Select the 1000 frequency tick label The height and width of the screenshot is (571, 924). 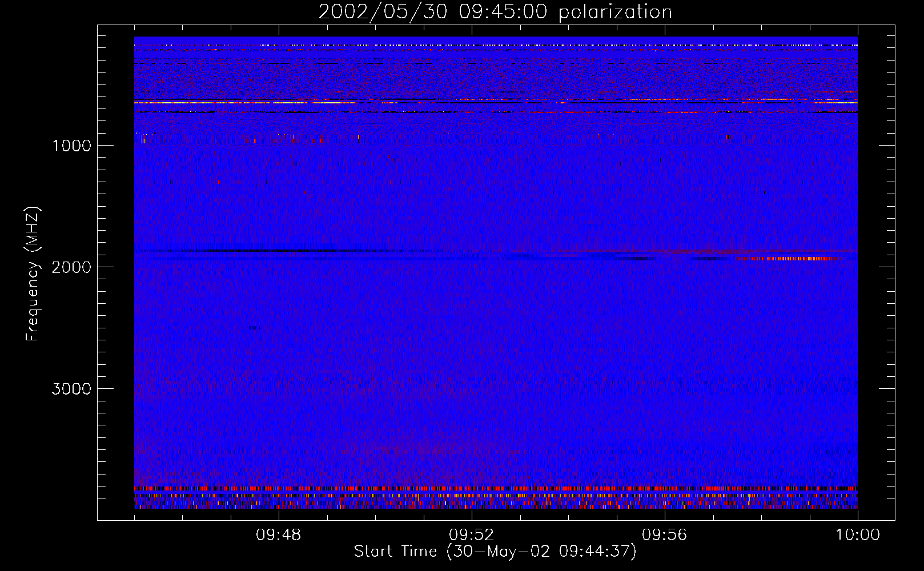point(71,146)
